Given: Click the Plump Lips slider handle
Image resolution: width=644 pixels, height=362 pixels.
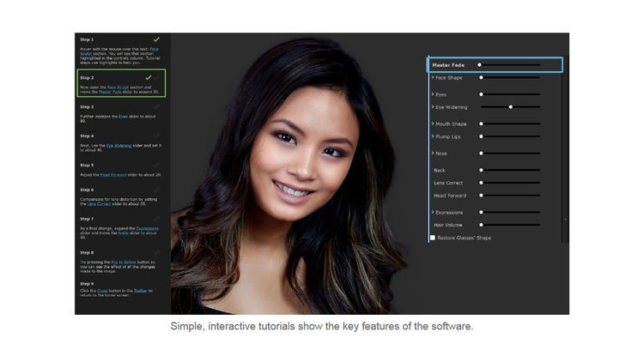Looking at the screenshot, I should click(x=481, y=136).
